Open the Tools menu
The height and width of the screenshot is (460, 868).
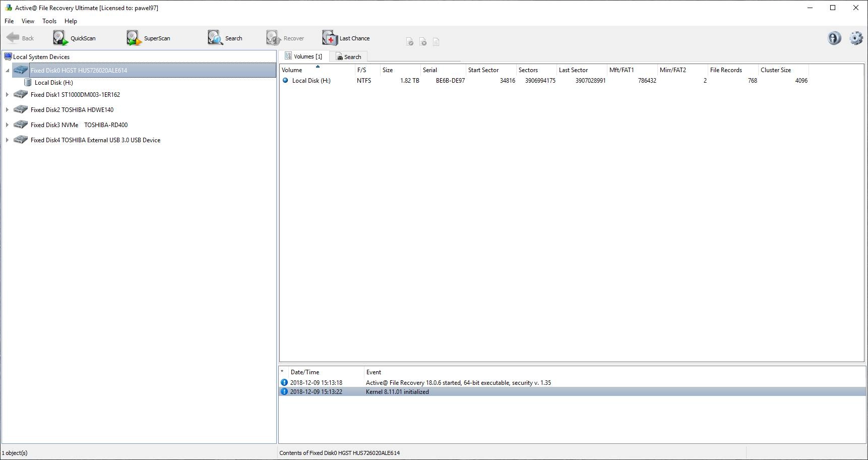[49, 21]
